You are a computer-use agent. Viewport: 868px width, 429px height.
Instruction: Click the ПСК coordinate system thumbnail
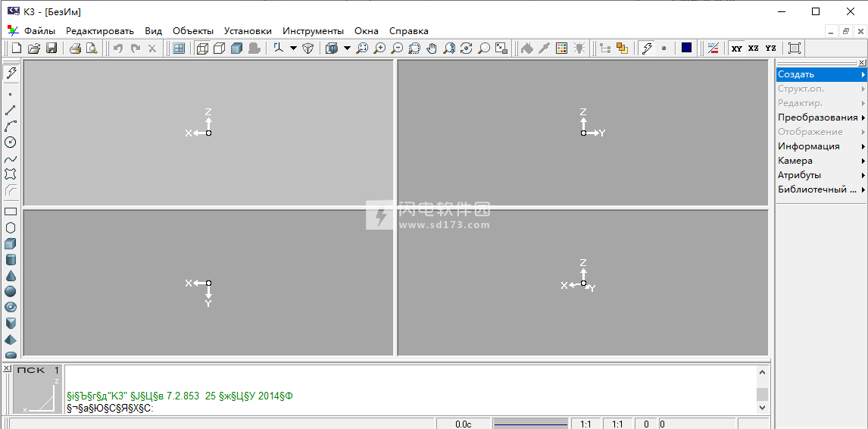click(x=37, y=390)
